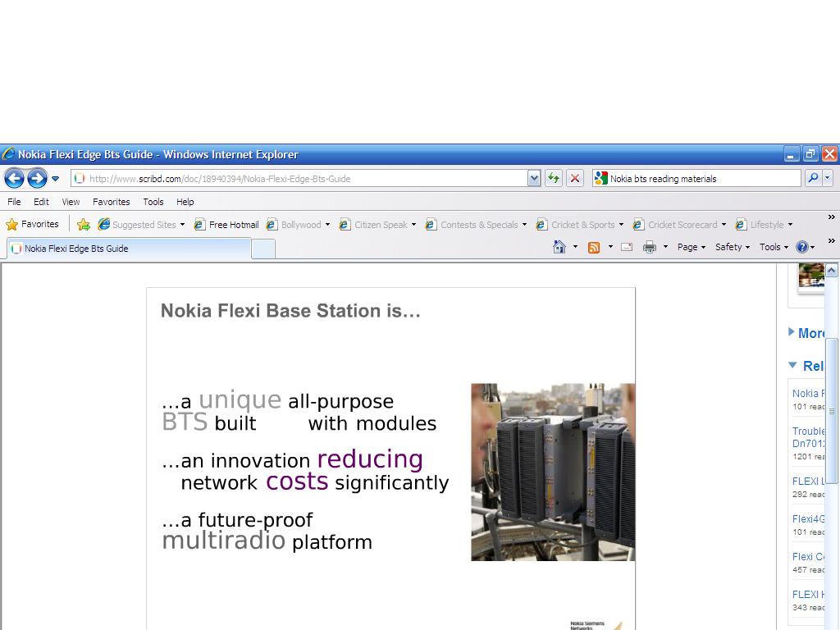Click the Print icon in command bar
Screen dimensions: 840x630
point(650,247)
